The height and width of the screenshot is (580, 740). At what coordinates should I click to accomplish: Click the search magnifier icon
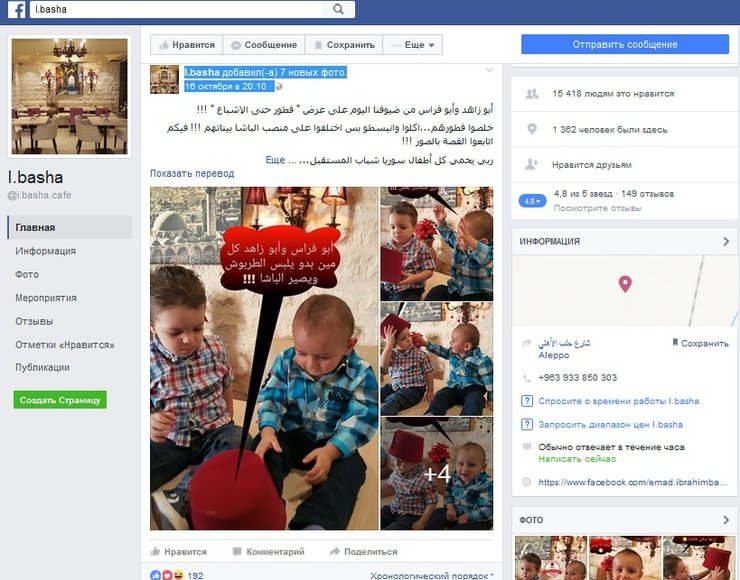[338, 9]
